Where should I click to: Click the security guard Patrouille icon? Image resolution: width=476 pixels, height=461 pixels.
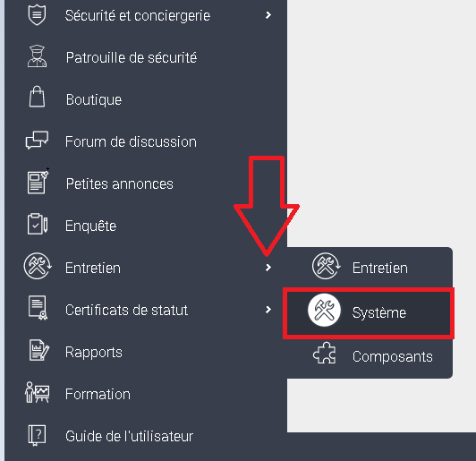(x=37, y=56)
